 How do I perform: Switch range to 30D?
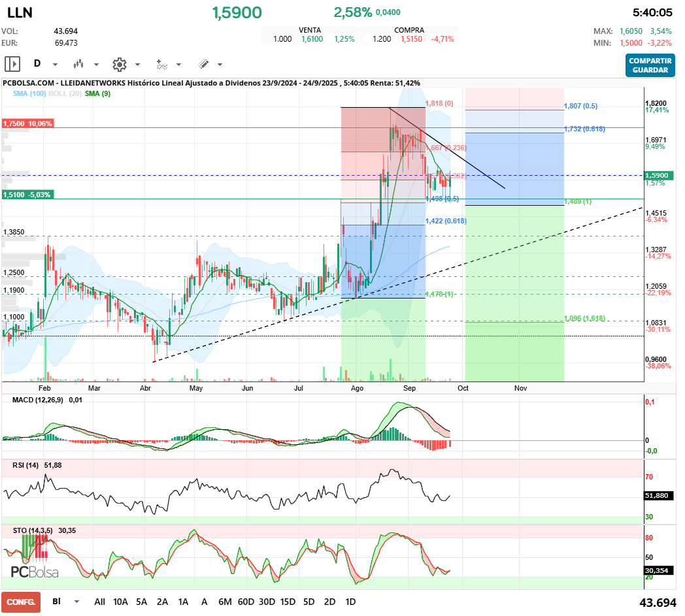click(267, 602)
